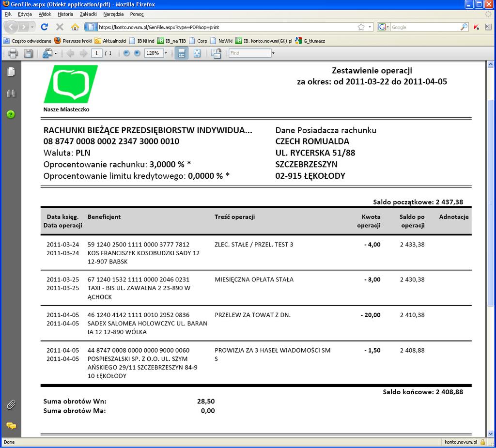Click the vertical scrollbar thumb
Viewport: 496px width, 448px height.
click(491, 202)
